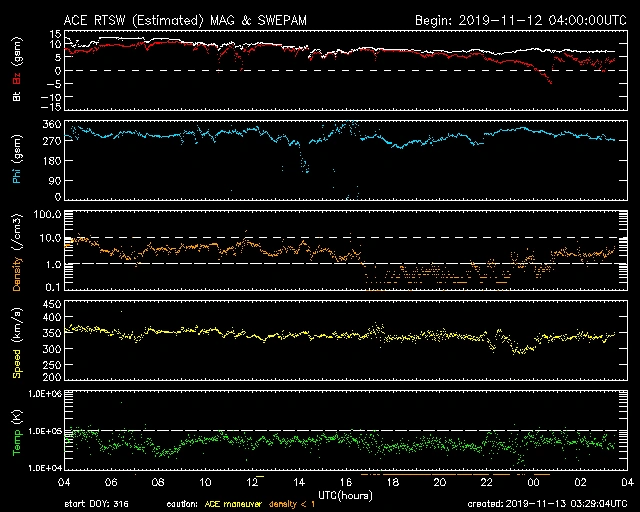640x512 pixels.
Task: Click the green Temp (K) axis label
Action: pyautogui.click(x=18, y=432)
